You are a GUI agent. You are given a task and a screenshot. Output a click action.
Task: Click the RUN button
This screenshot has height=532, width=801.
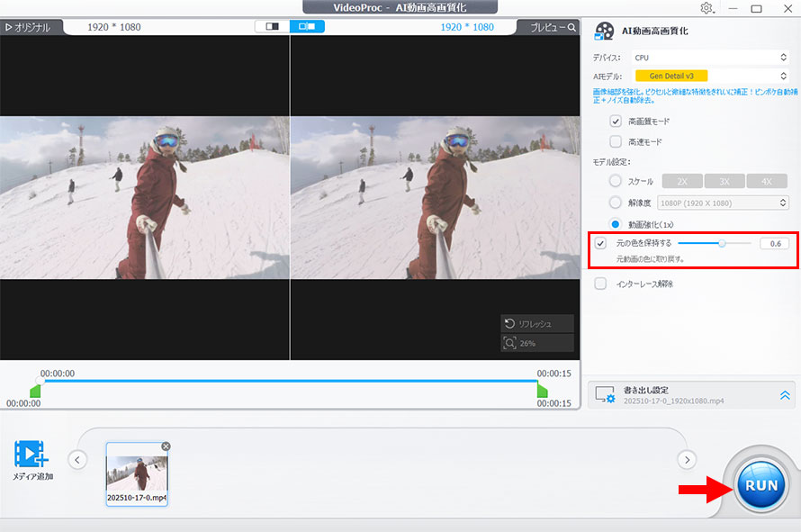click(761, 485)
